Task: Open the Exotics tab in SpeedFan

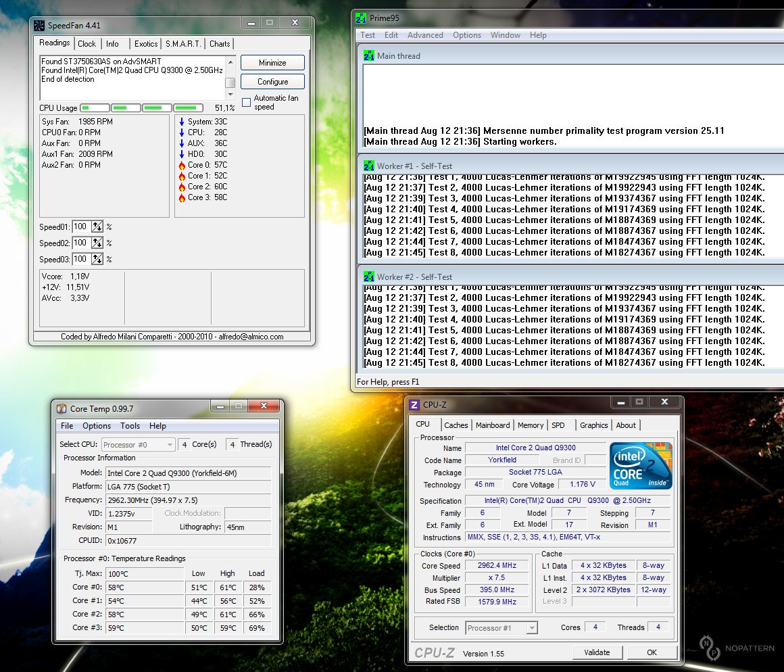Action: click(x=146, y=43)
